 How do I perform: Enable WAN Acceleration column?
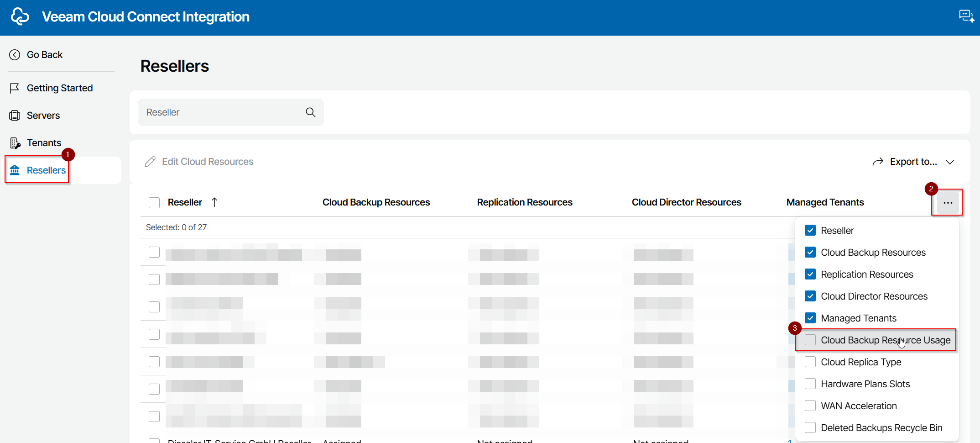click(810, 406)
